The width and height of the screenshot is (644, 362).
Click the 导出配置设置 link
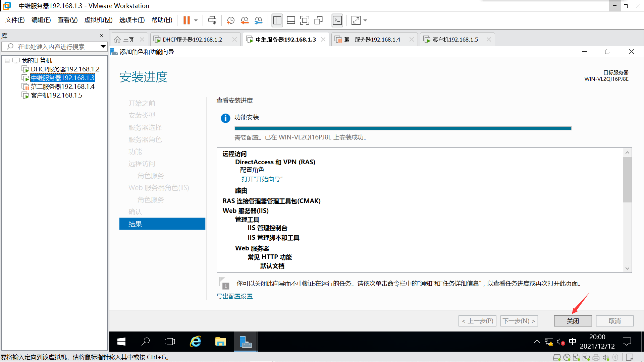tap(234, 296)
